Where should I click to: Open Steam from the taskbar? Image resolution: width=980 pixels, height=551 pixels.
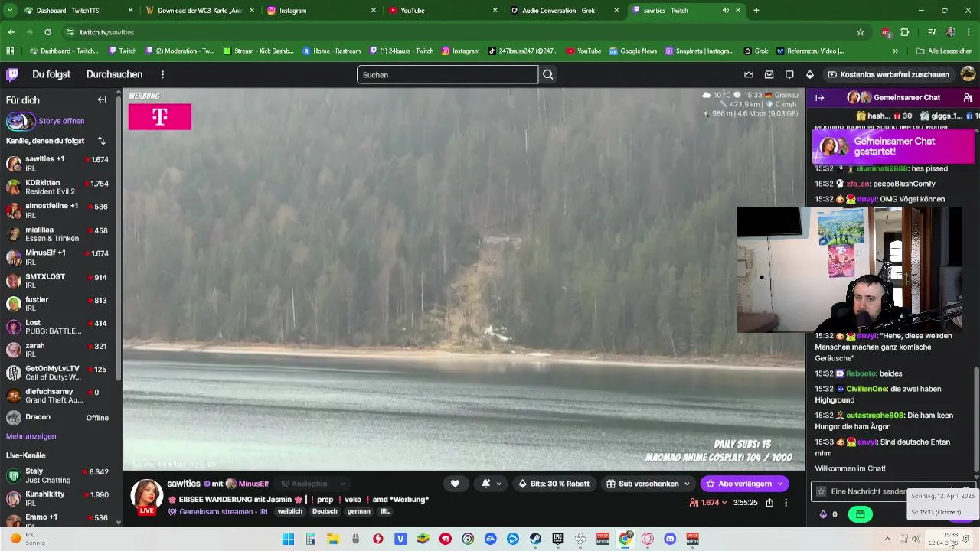pyautogui.click(x=535, y=539)
